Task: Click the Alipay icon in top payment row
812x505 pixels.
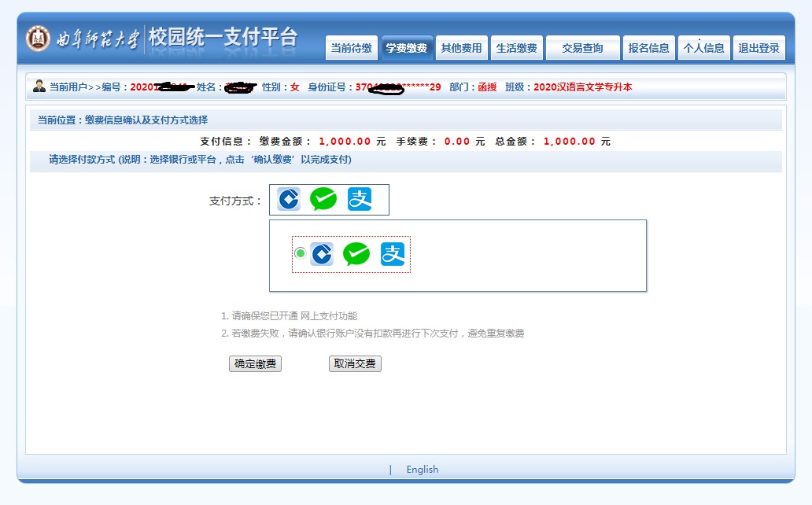Action: [360, 200]
